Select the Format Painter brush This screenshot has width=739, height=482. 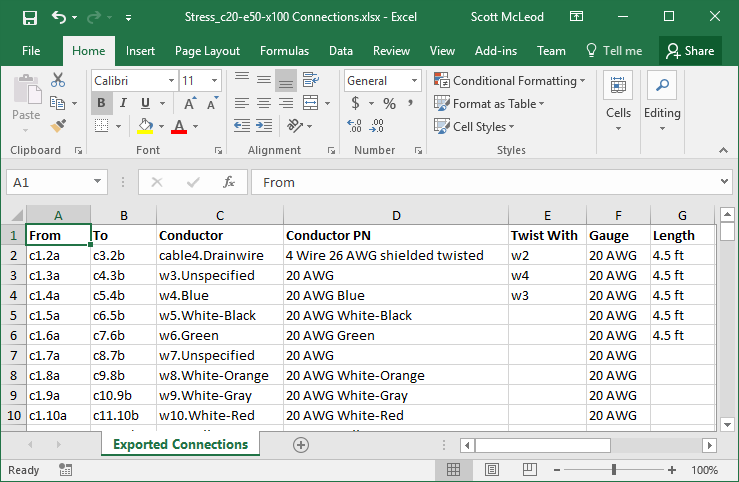click(x=58, y=126)
